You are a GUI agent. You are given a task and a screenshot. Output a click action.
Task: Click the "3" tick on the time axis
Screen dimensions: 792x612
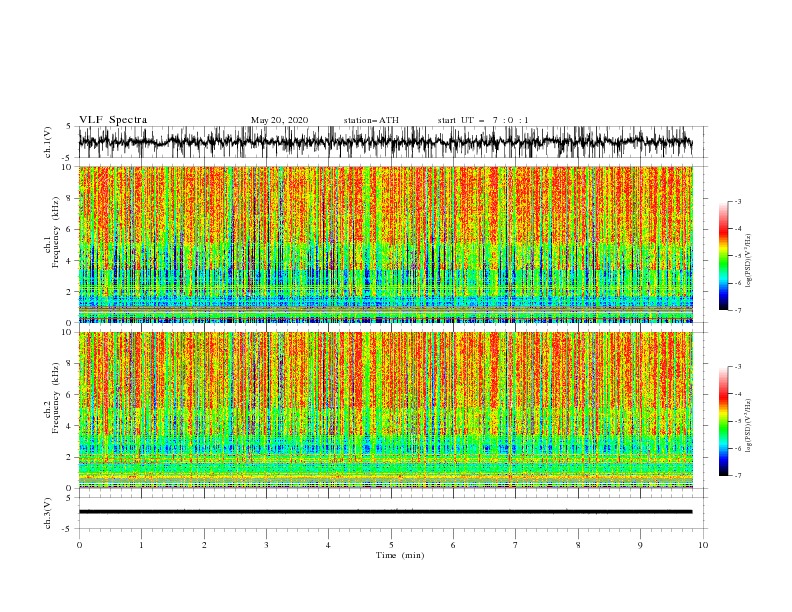pos(266,545)
